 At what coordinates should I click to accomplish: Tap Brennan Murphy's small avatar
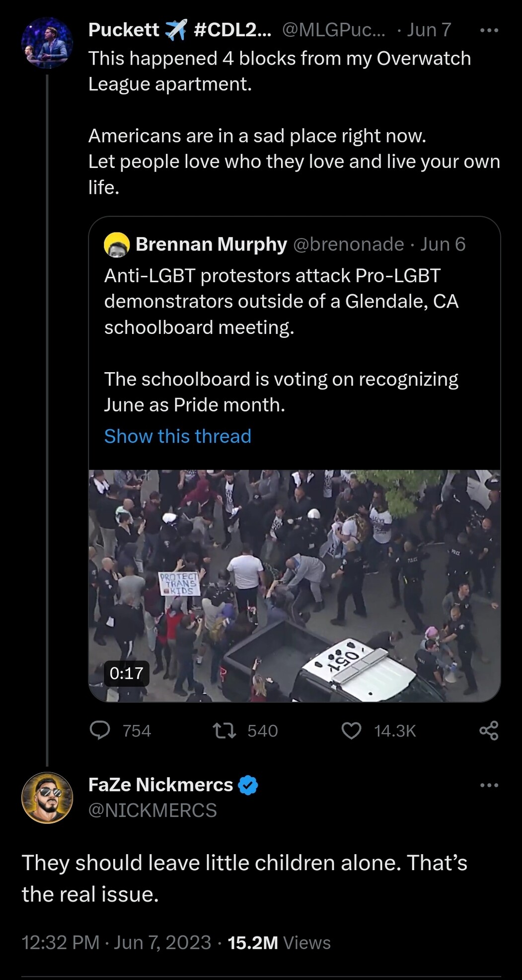117,245
